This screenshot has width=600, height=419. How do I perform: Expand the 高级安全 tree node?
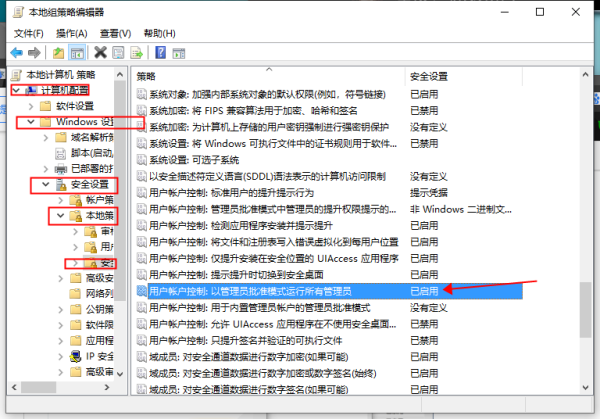click(x=61, y=278)
